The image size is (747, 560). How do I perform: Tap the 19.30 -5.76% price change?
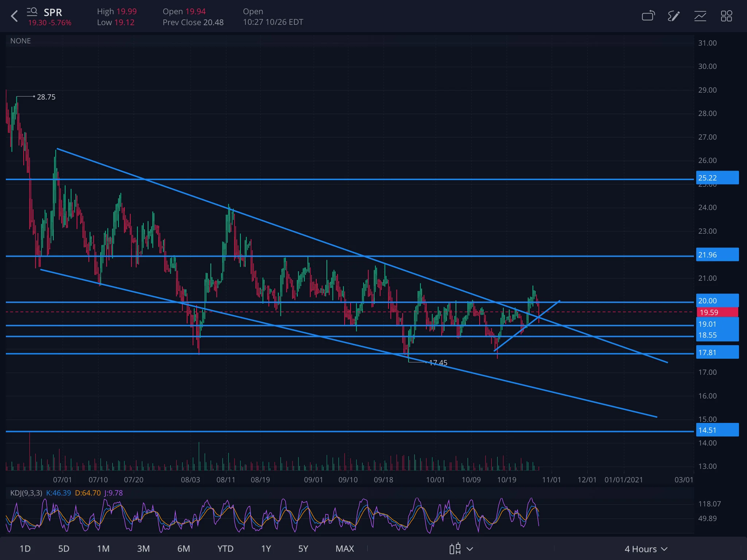(50, 23)
